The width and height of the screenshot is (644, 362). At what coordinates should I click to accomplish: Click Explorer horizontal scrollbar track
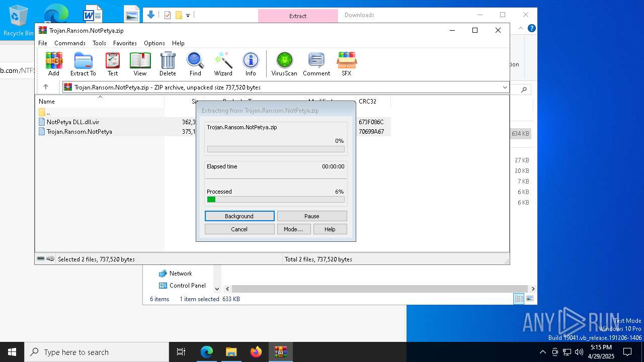(380, 289)
